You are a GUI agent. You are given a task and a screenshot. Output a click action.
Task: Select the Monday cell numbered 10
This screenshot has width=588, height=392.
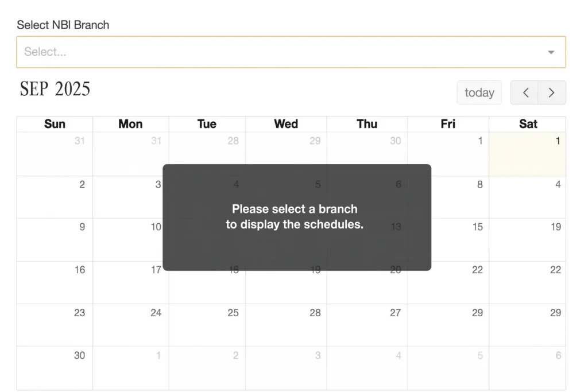pos(130,239)
